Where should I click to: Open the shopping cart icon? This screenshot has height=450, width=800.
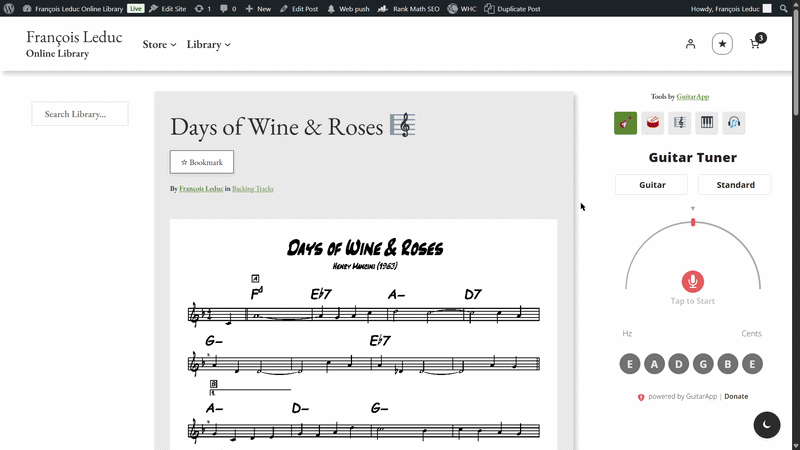[756, 43]
